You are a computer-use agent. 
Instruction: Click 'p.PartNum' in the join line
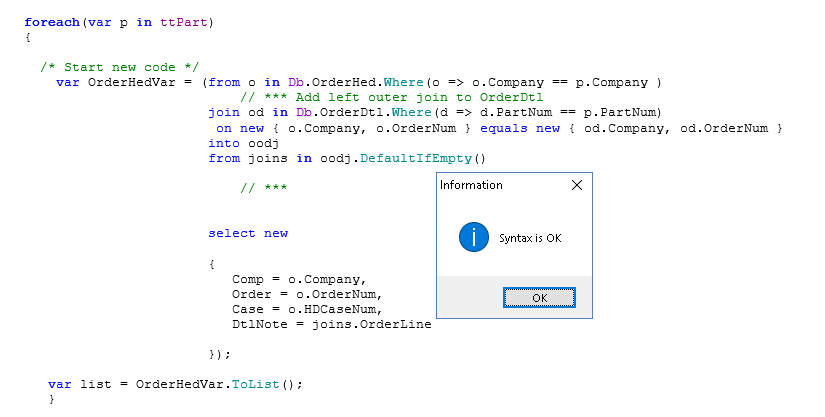tap(620, 113)
